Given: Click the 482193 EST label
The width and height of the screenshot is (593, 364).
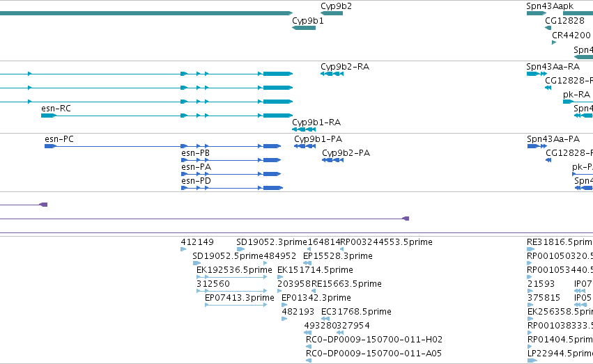Looking at the screenshot, I should click(298, 312).
